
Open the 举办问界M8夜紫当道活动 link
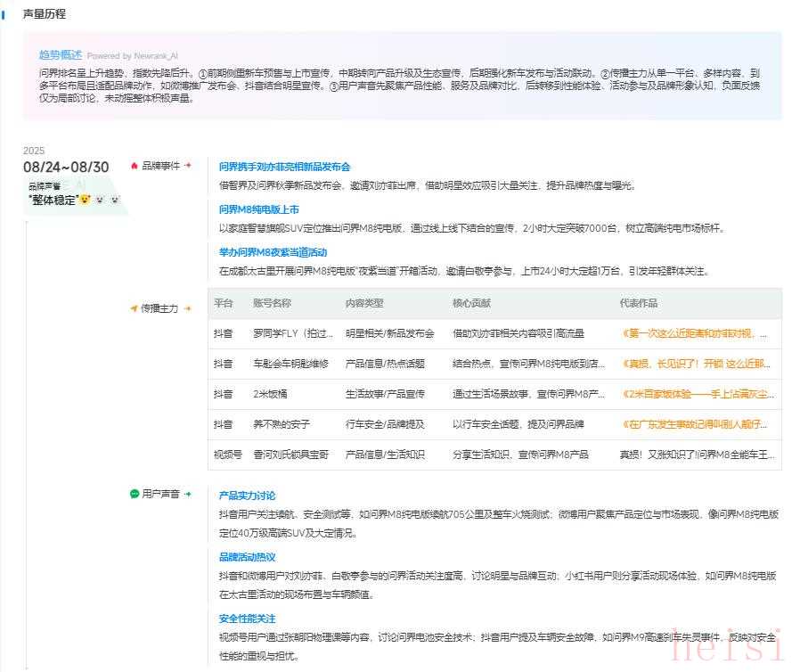(273, 252)
